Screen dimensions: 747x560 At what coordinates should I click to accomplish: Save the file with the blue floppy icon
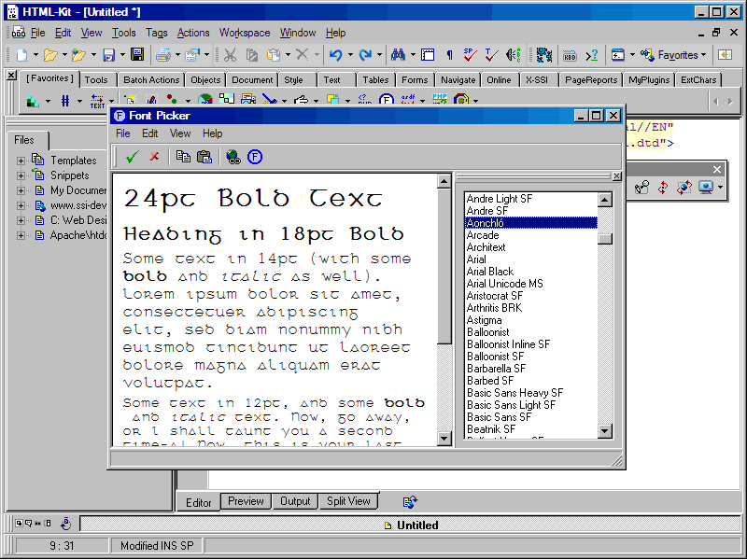click(108, 55)
